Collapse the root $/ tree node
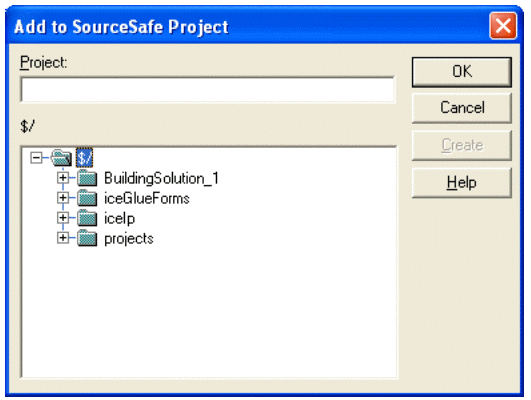This screenshot has width=531, height=400. coord(36,157)
